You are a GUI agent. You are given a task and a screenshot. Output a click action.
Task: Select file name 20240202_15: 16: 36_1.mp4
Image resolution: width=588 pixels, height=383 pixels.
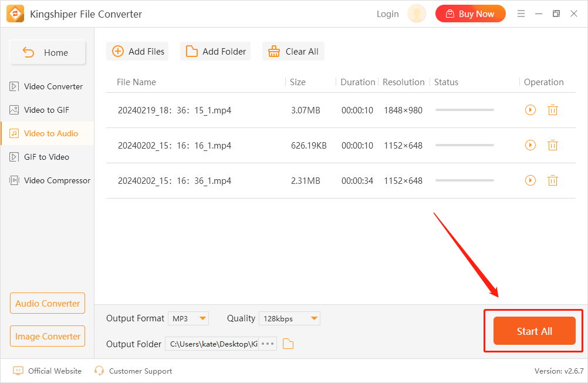[175, 181]
